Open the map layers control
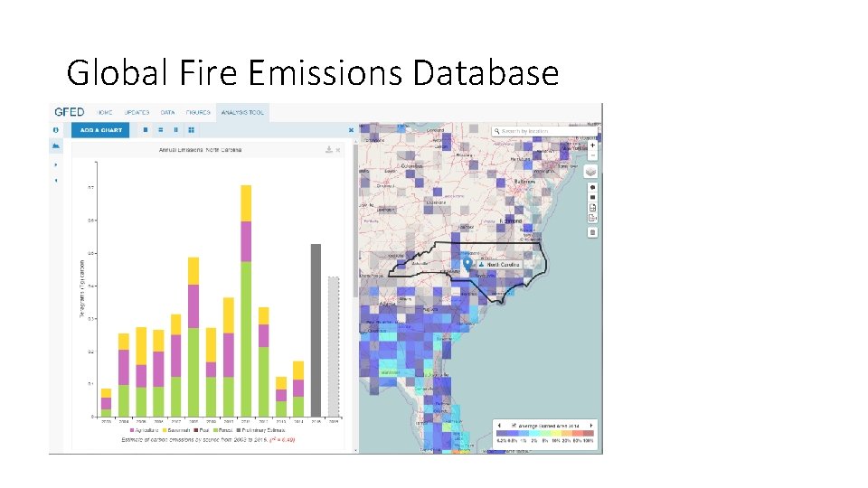 (590, 172)
